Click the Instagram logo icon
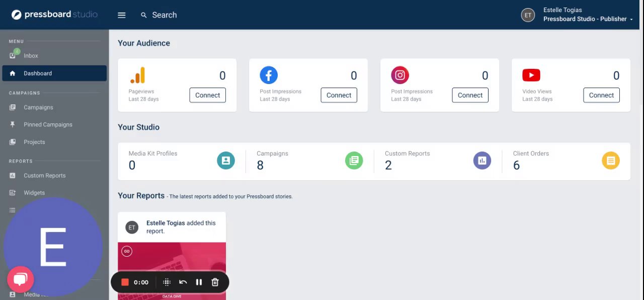This screenshot has width=644, height=300. [x=400, y=76]
